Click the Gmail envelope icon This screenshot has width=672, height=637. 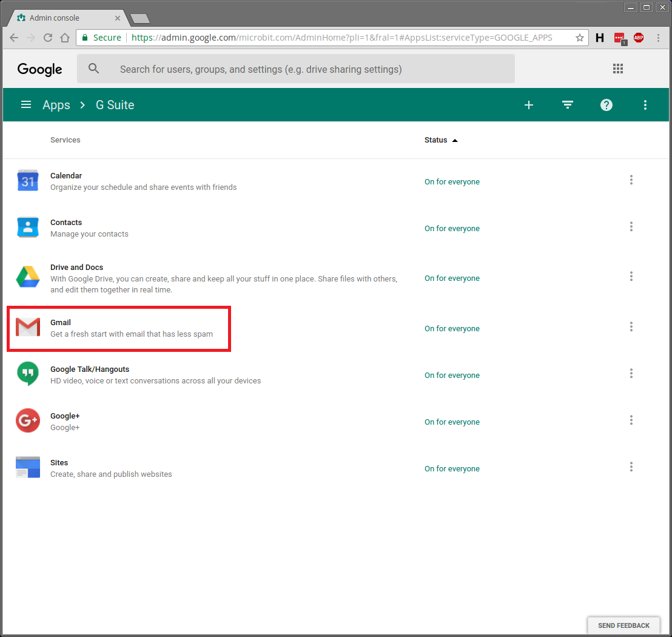(28, 328)
